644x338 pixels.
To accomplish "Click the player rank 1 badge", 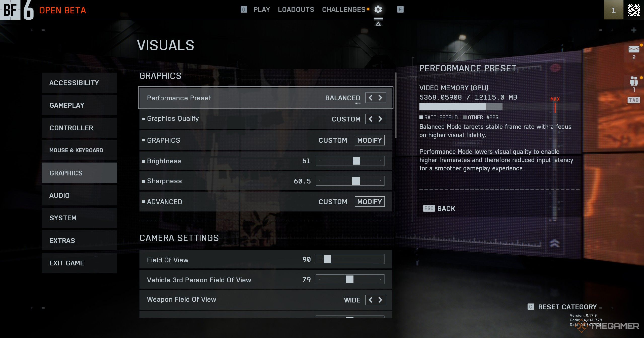I will coord(614,10).
